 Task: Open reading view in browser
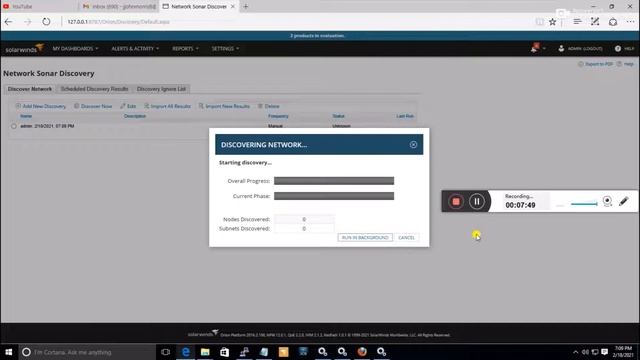(x=539, y=22)
